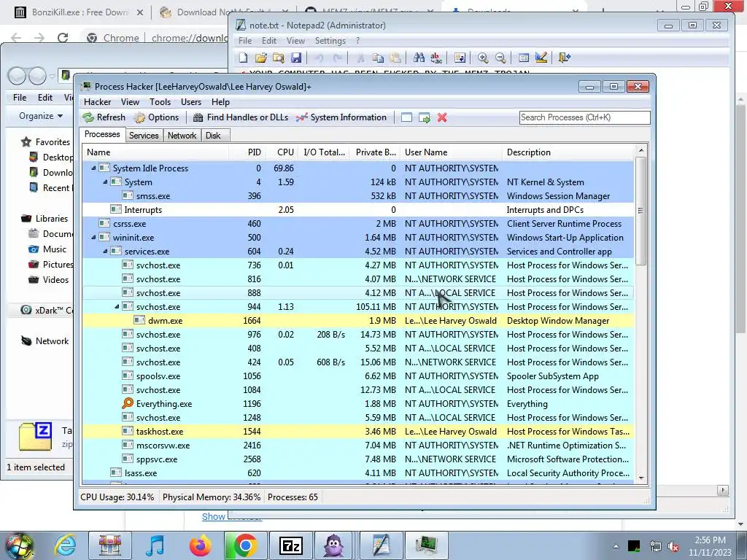Click the find window icon in Process Hacker

pyautogui.click(x=406, y=117)
